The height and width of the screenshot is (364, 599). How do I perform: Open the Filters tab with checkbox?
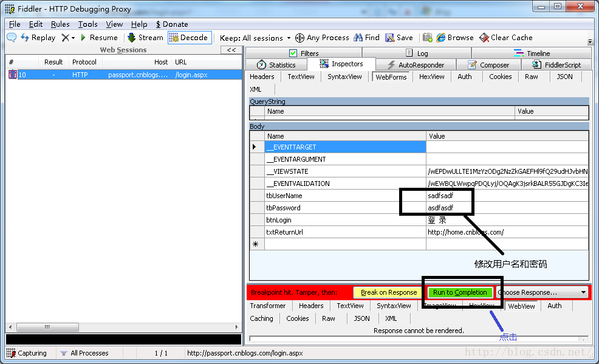tap(304, 53)
